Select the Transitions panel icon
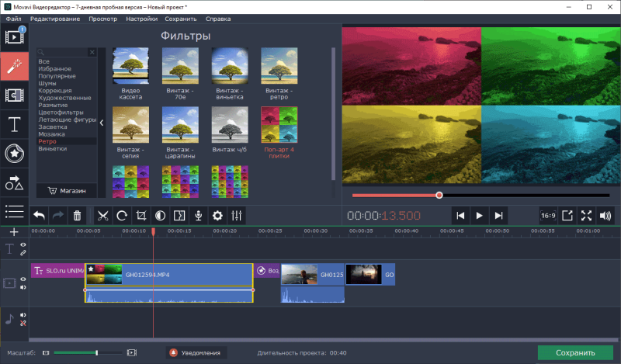This screenshot has width=621, height=364. click(14, 95)
